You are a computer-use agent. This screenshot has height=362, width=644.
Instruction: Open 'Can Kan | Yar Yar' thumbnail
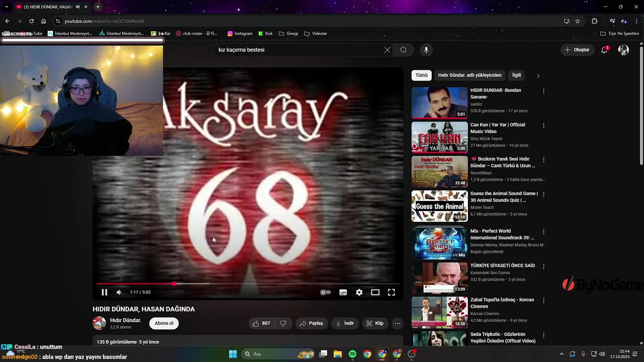440,137
